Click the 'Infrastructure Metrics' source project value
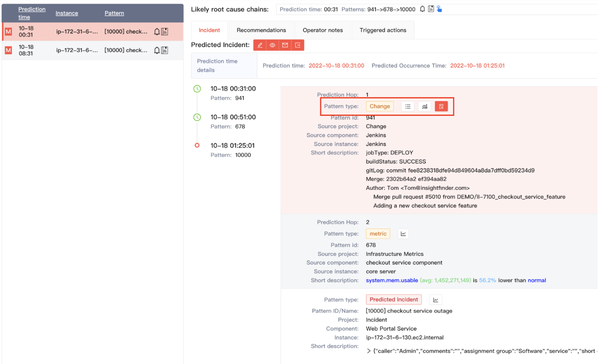 (x=395, y=254)
